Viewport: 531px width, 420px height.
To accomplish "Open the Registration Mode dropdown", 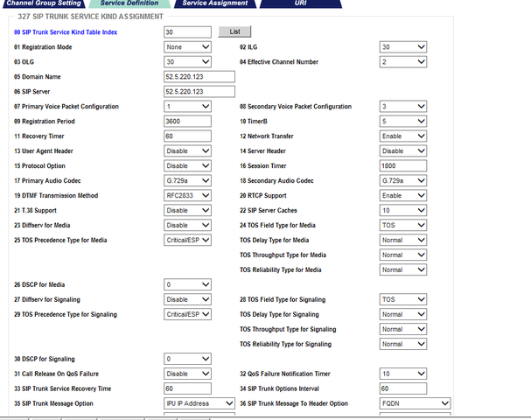I will [187, 47].
